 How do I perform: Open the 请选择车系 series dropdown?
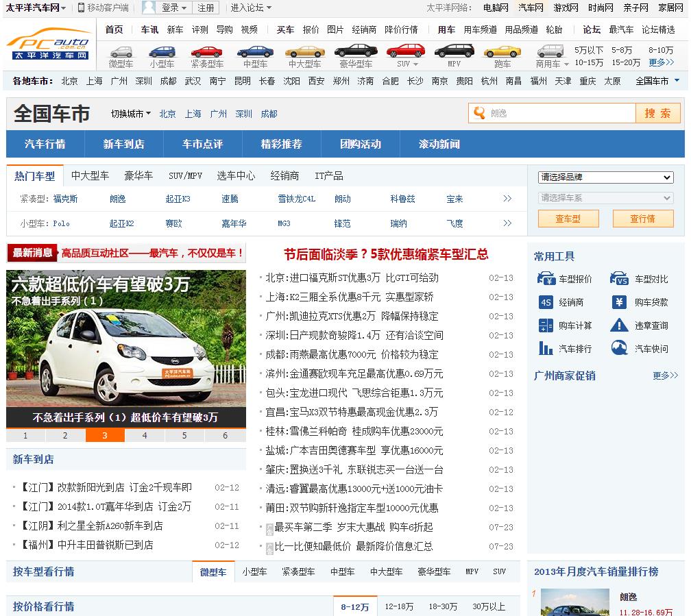coord(605,198)
